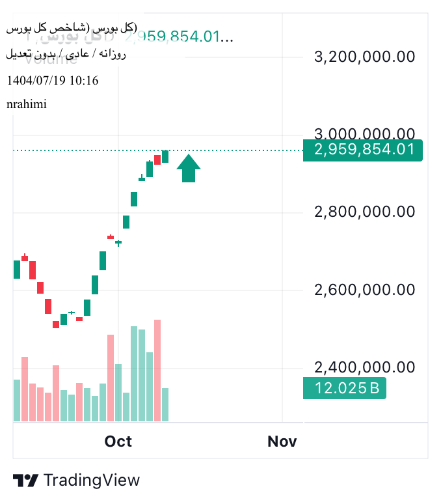This screenshot has width=441, height=504.
Task: Click the TradingView logo icon
Action: click(x=25, y=481)
